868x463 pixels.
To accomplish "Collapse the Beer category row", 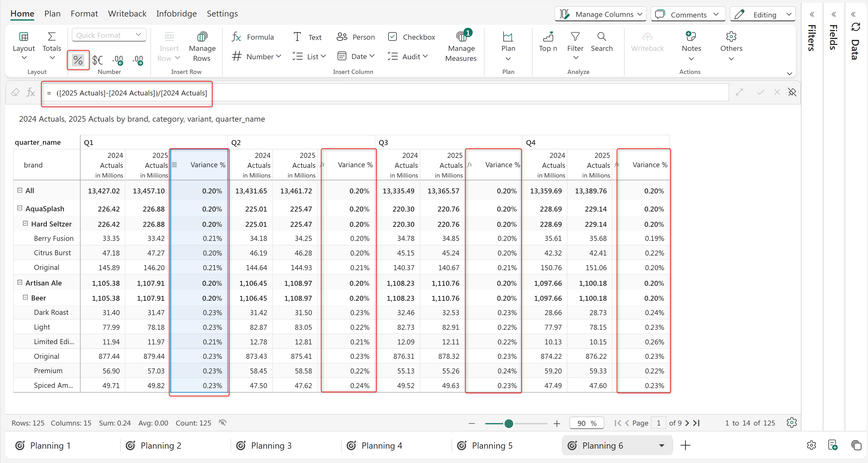I will [x=25, y=298].
